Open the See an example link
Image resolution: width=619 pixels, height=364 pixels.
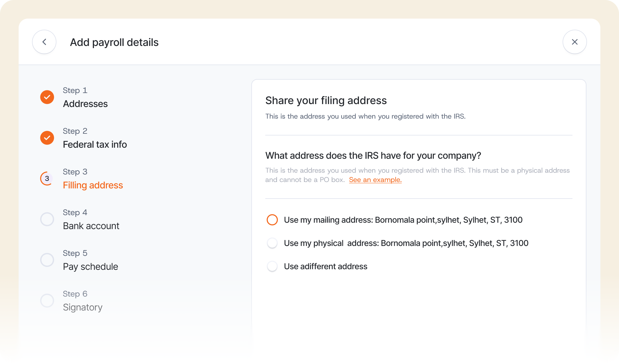[x=375, y=180]
